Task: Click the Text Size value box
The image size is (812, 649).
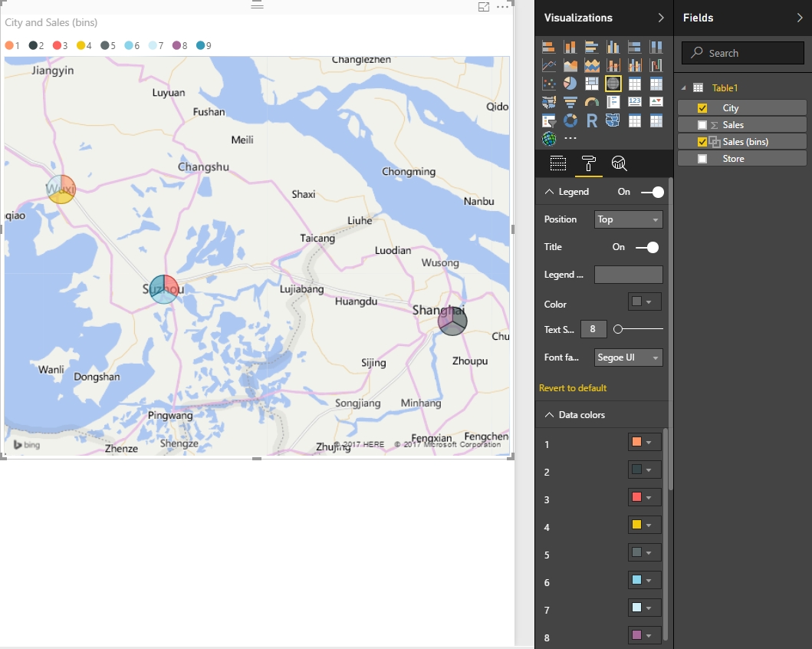Action: click(x=593, y=329)
